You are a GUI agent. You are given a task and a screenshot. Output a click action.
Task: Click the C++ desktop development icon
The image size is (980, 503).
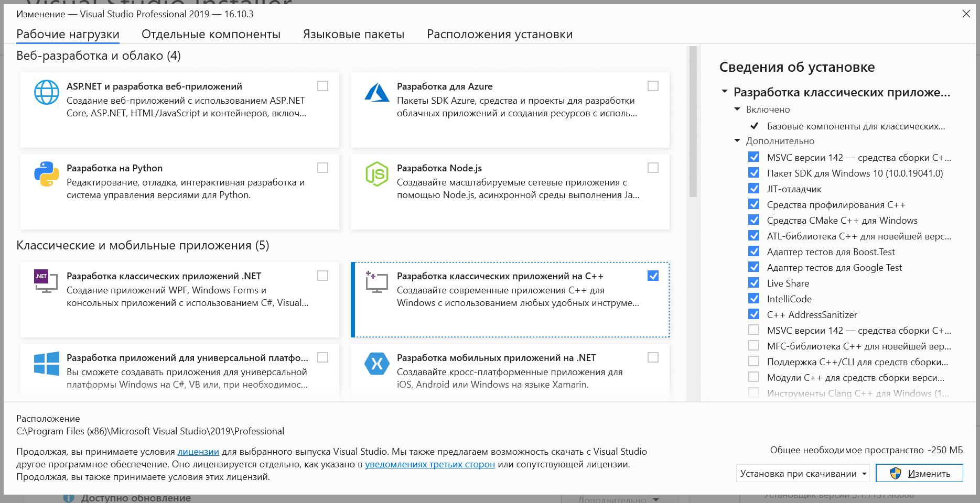click(x=377, y=282)
